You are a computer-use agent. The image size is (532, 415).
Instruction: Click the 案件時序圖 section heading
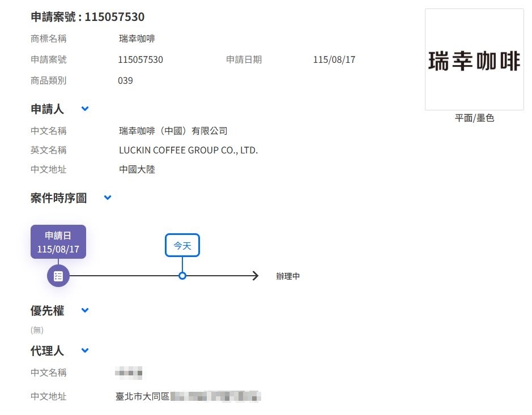click(59, 198)
